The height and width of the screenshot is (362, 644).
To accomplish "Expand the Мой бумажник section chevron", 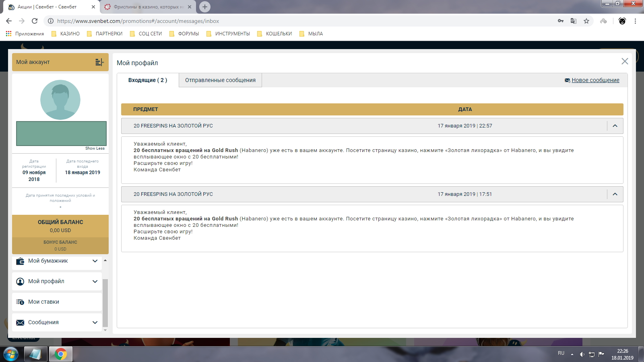I will [x=95, y=261].
